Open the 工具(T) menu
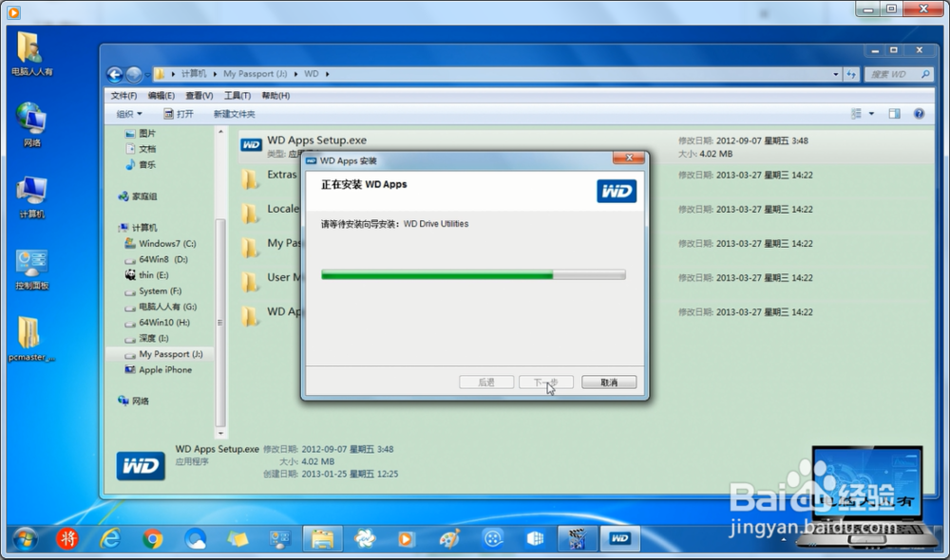950x560 pixels. pyautogui.click(x=237, y=96)
